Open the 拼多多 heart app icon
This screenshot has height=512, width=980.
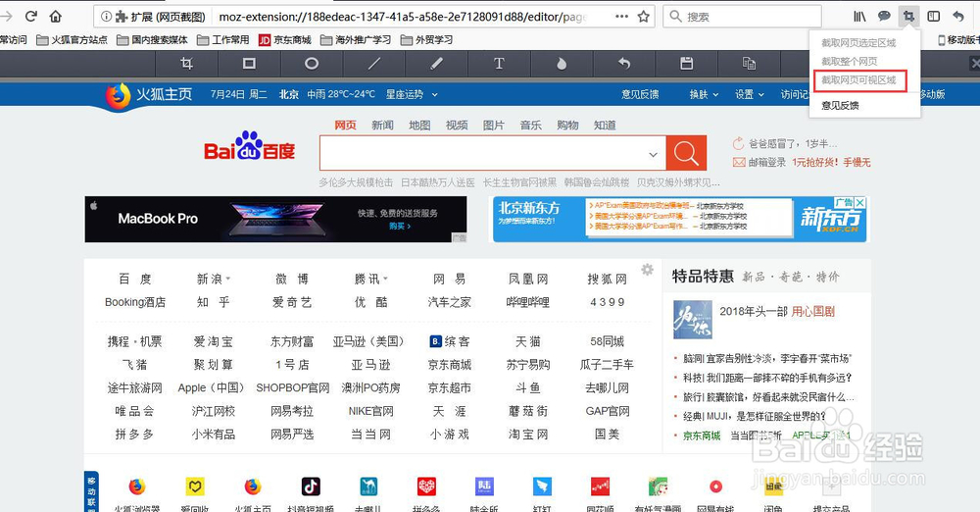point(426,486)
